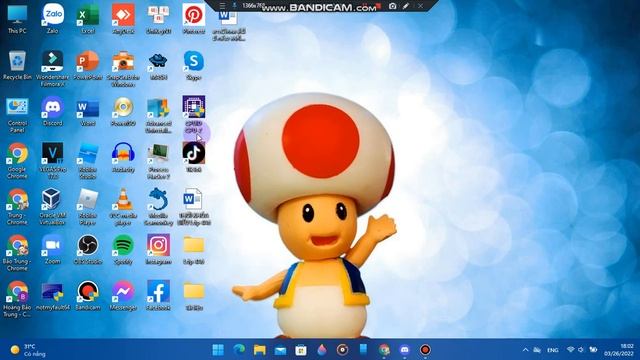Select the pencil draw tool on the Bandicam bar
The width and height of the screenshot is (640, 360).
406,6
